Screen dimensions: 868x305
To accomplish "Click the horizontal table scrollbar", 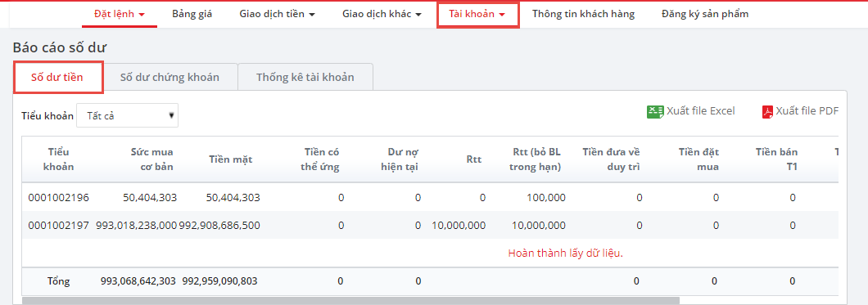I will 350,301.
